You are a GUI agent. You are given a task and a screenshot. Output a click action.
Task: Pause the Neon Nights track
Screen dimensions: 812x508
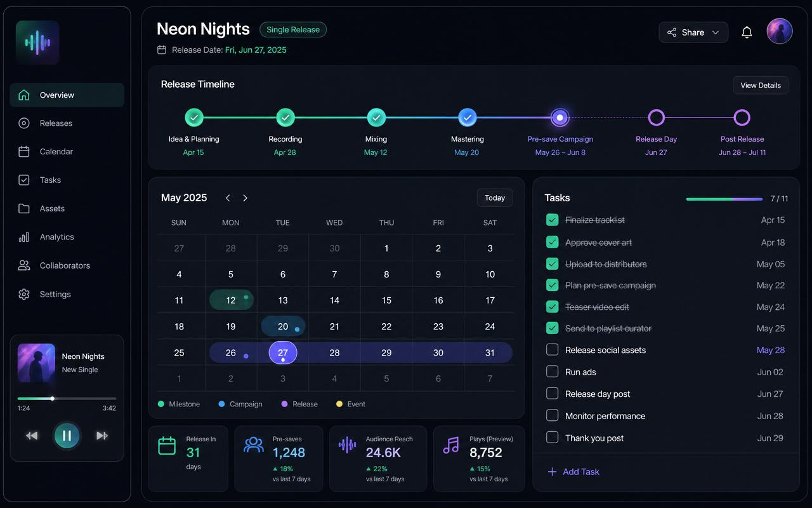(x=67, y=436)
